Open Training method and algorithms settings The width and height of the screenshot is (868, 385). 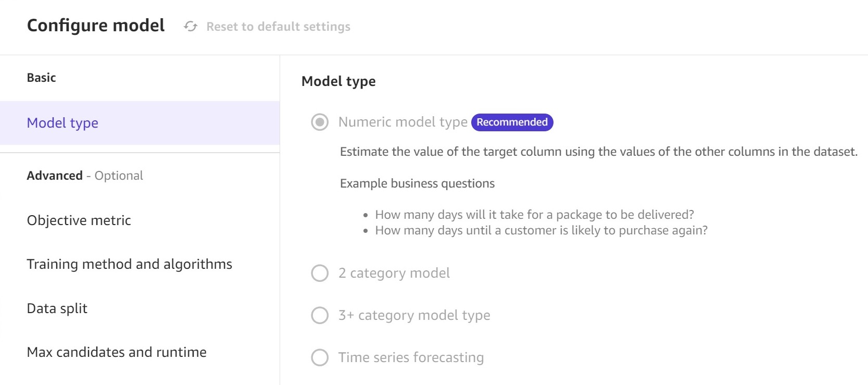point(130,264)
